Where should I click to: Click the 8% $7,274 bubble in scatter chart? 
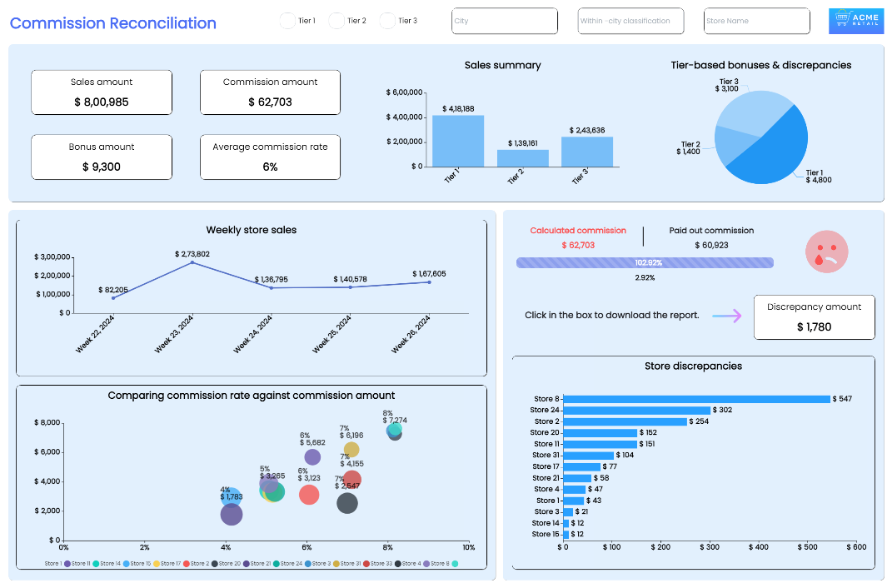(x=395, y=430)
